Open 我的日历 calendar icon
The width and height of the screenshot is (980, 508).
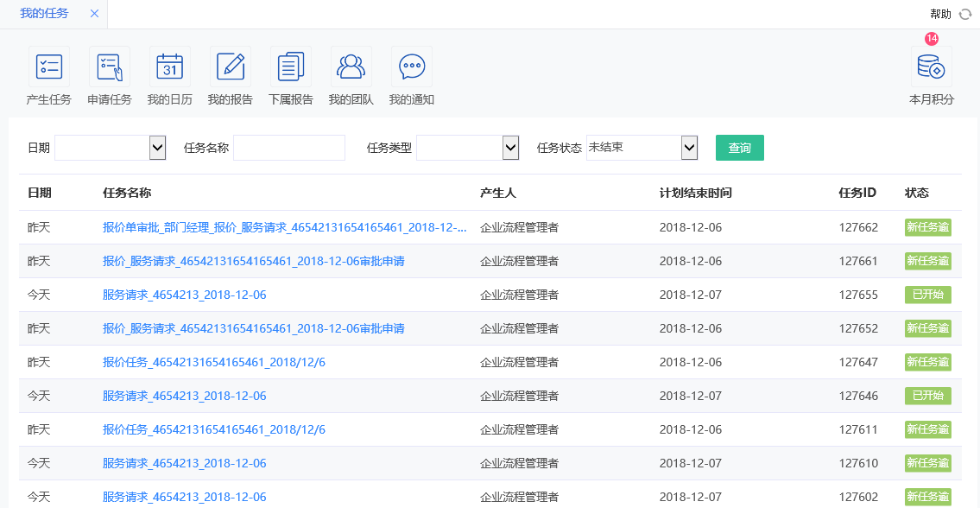pos(169,66)
